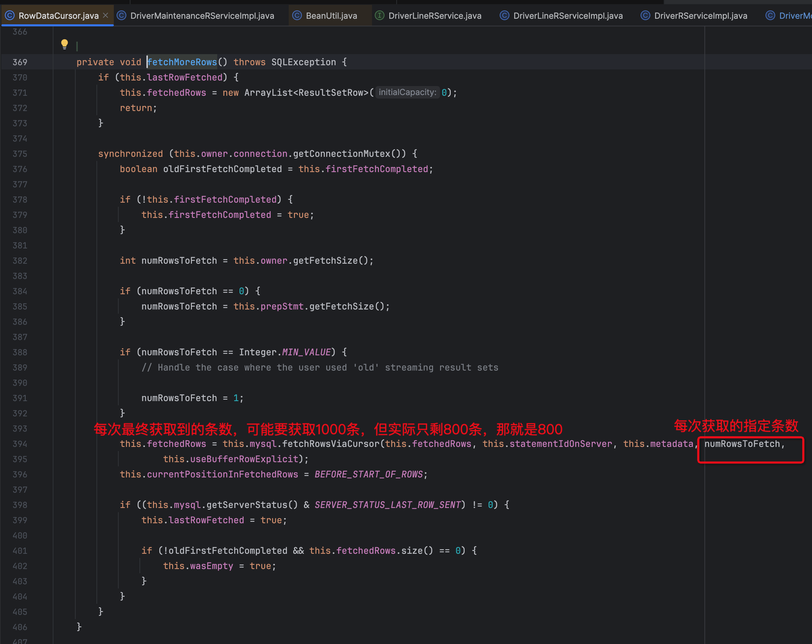Open the DriverRServiceImpl.java editor tab
812x644 pixels.
point(701,16)
